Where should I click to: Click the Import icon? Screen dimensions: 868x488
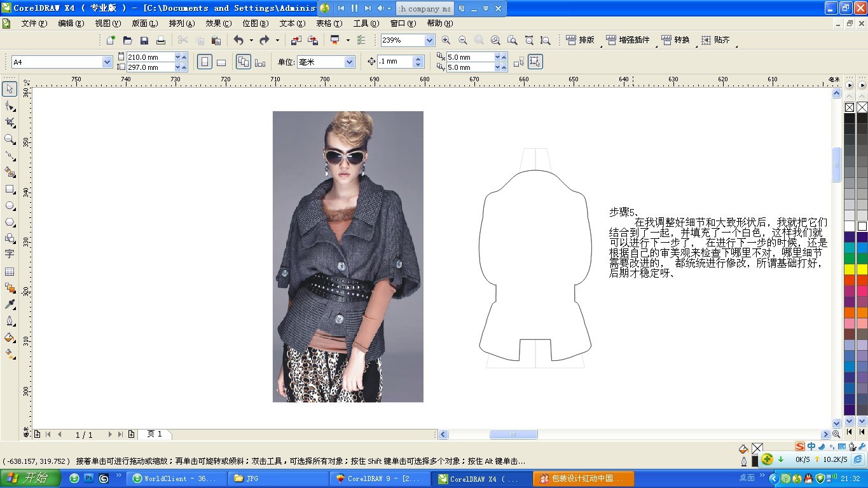[x=296, y=40]
